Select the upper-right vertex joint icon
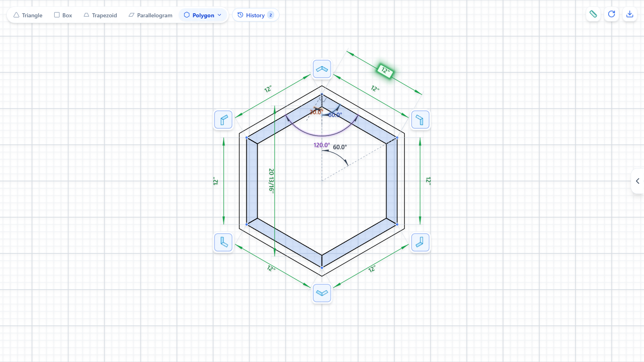The height and width of the screenshot is (362, 644). click(420, 120)
